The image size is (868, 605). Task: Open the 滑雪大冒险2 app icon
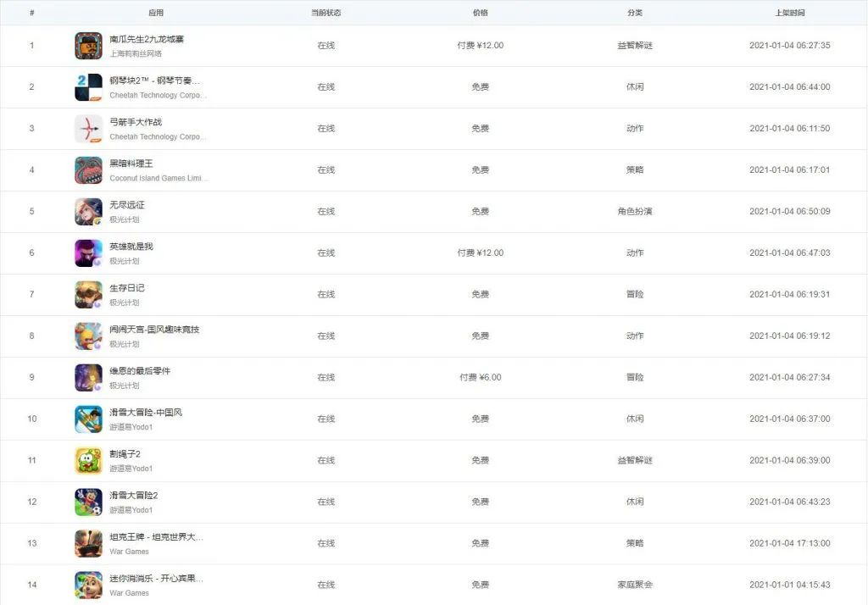[88, 502]
